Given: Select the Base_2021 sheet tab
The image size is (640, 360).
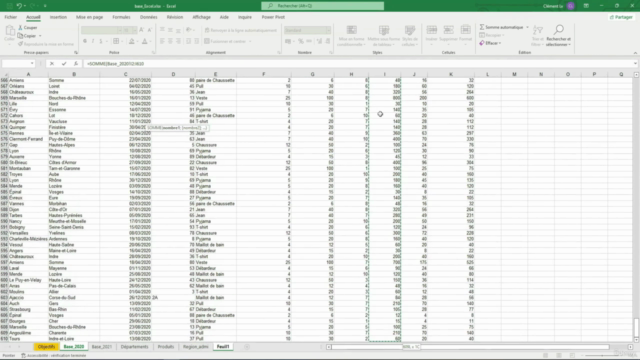Looking at the screenshot, I should (102, 347).
